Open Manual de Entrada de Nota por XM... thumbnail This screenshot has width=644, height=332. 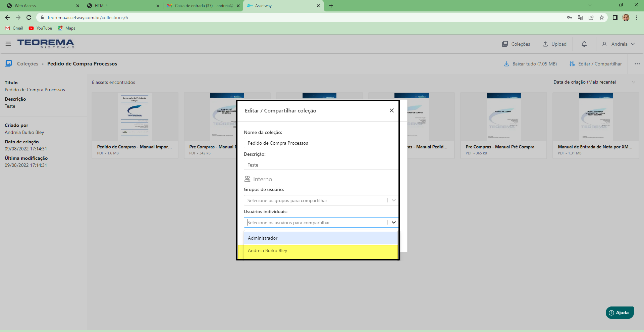coord(596,116)
